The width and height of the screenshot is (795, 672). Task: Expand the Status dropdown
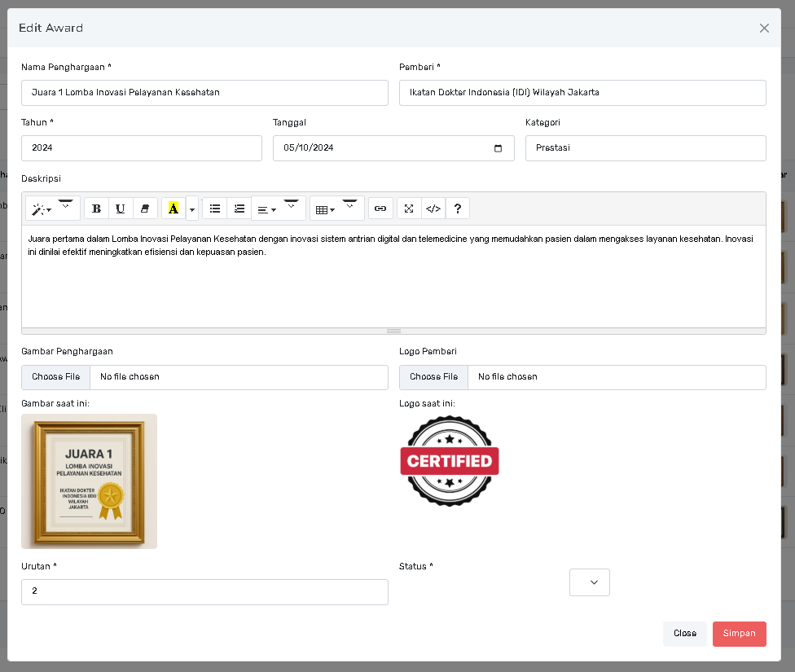click(x=589, y=582)
